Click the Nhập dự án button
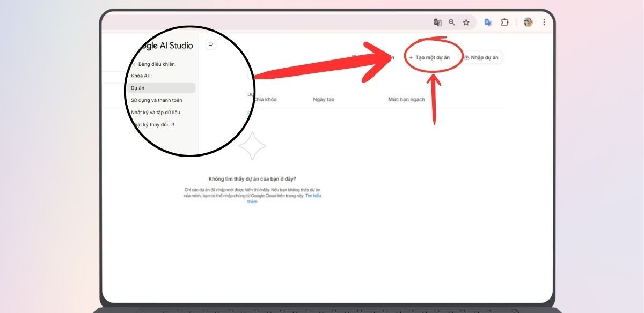644x313 pixels. tap(482, 57)
